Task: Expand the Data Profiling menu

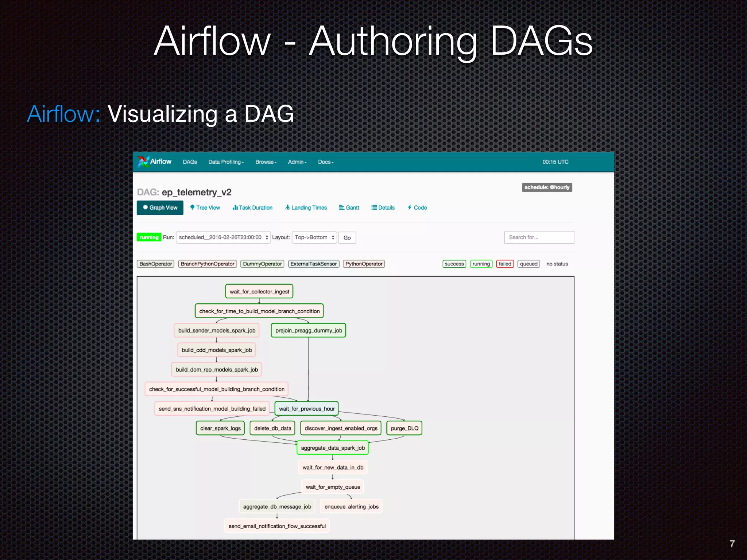Action: click(x=225, y=162)
